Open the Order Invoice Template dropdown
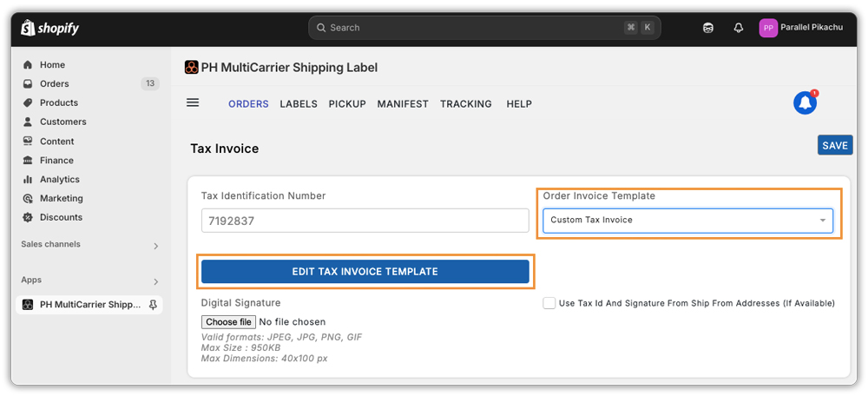 pos(687,221)
